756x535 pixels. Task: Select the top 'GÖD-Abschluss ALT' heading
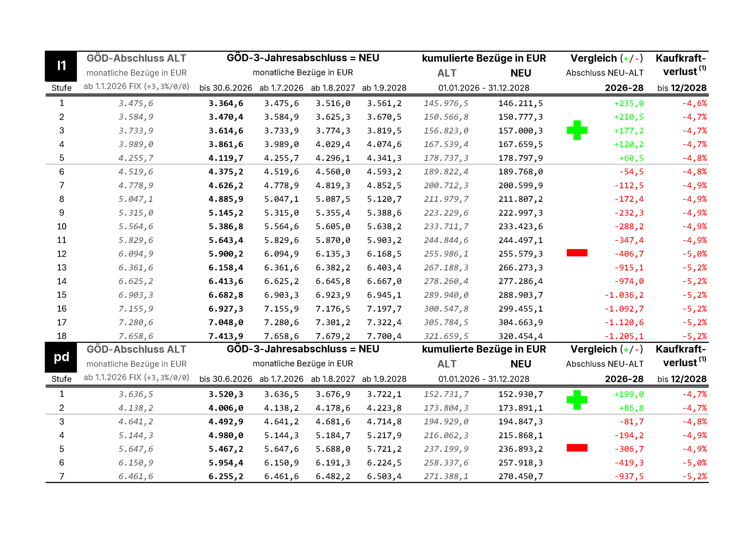tap(136, 58)
